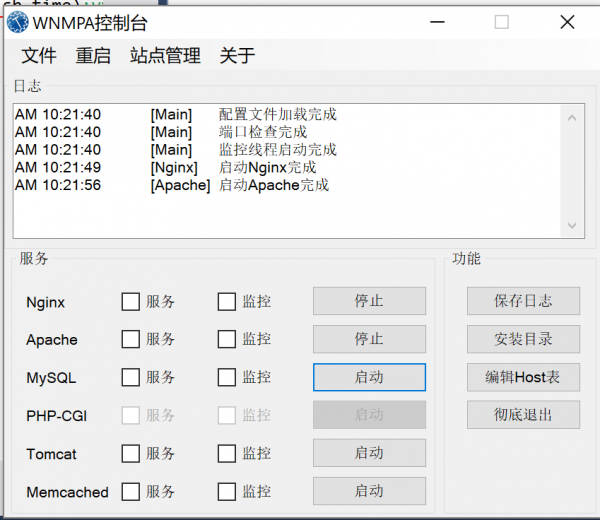This screenshot has width=600, height=520.
Task: Open the 关于 menu
Action: pyautogui.click(x=237, y=55)
